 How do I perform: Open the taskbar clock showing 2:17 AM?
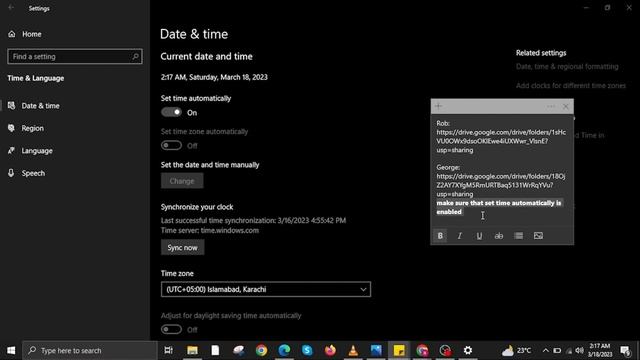coord(600,350)
